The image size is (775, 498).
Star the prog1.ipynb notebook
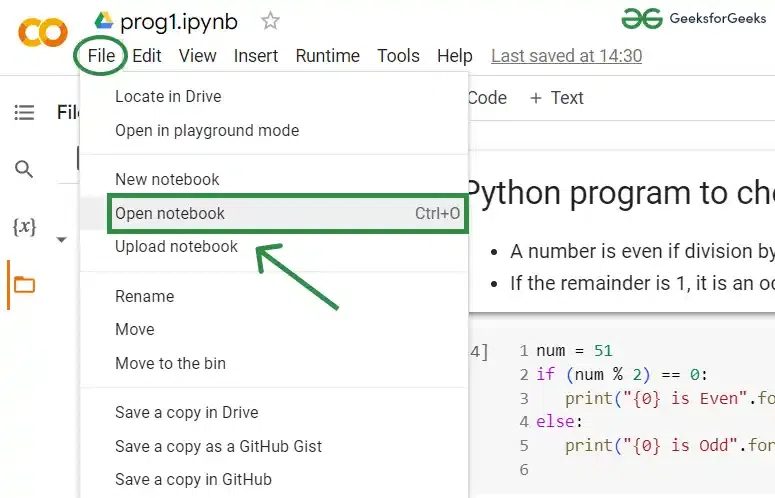270,20
